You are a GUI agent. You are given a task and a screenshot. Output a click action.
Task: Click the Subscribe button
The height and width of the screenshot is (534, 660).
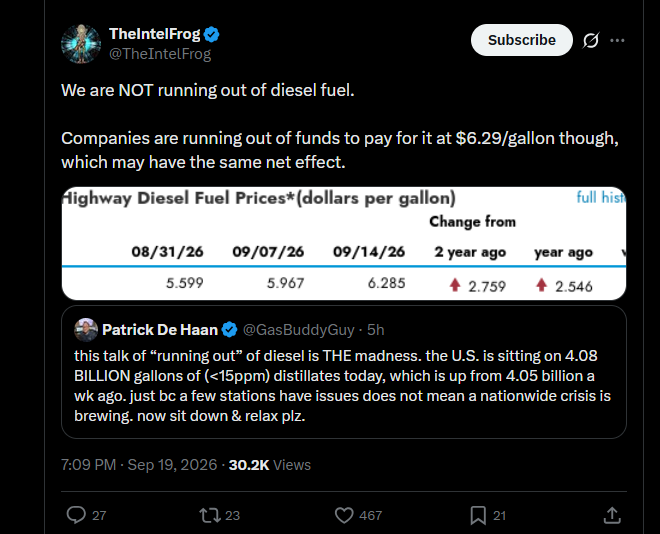pos(522,40)
